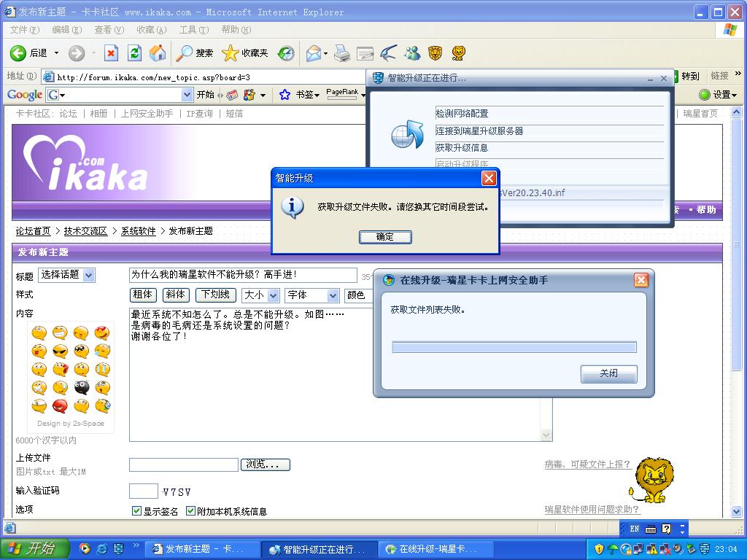Open the 帮助 menu
This screenshot has width=747, height=560.
pyautogui.click(x=236, y=29)
